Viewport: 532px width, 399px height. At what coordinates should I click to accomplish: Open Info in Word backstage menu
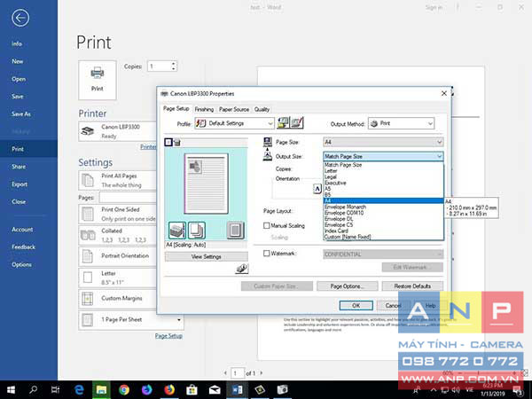(17, 43)
